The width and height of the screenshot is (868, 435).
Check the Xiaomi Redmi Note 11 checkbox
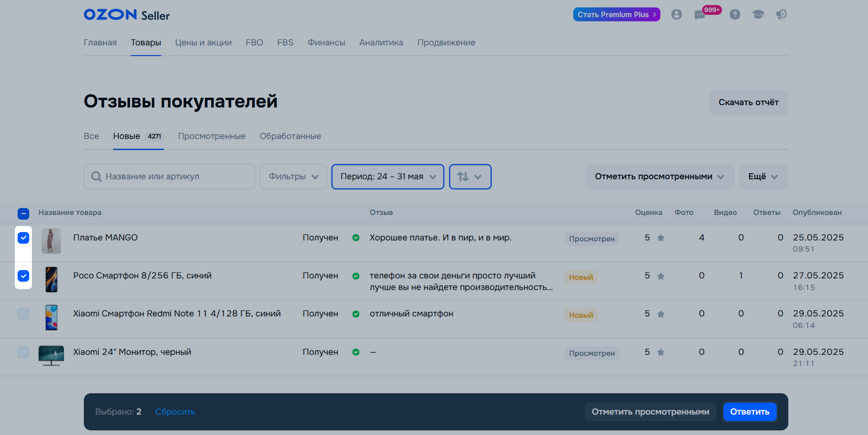pyautogui.click(x=23, y=314)
